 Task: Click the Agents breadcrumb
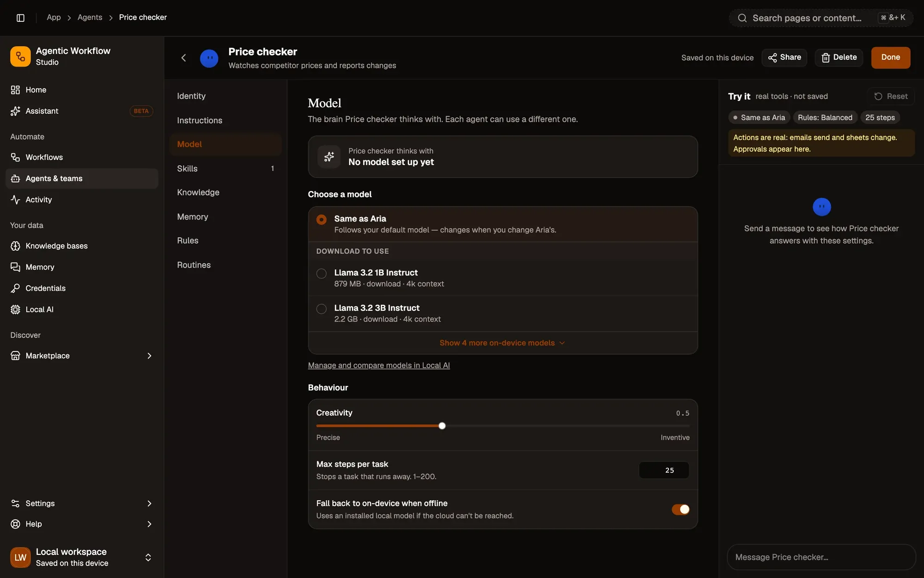pyautogui.click(x=90, y=17)
